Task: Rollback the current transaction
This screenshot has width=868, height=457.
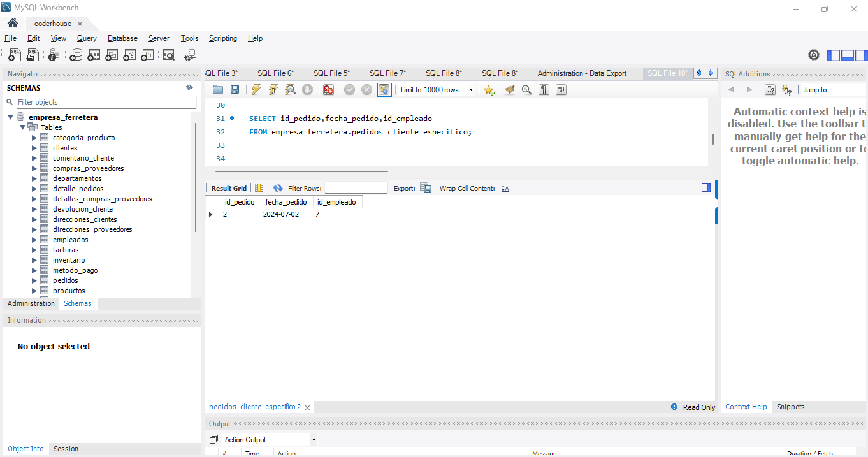Action: 366,90
